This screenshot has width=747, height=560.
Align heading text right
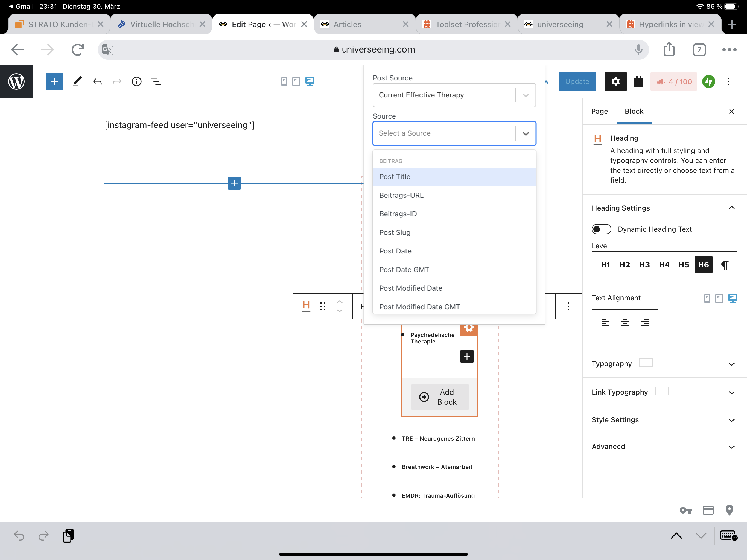[645, 323]
